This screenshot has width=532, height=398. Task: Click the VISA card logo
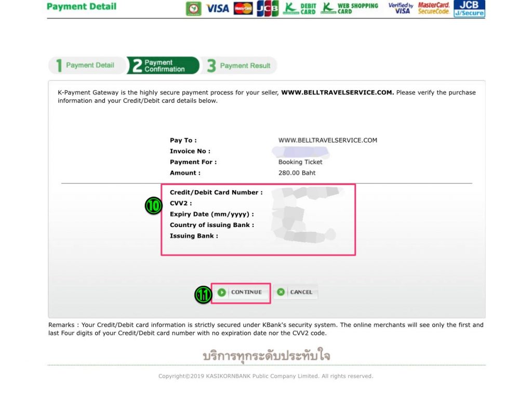pyautogui.click(x=218, y=8)
